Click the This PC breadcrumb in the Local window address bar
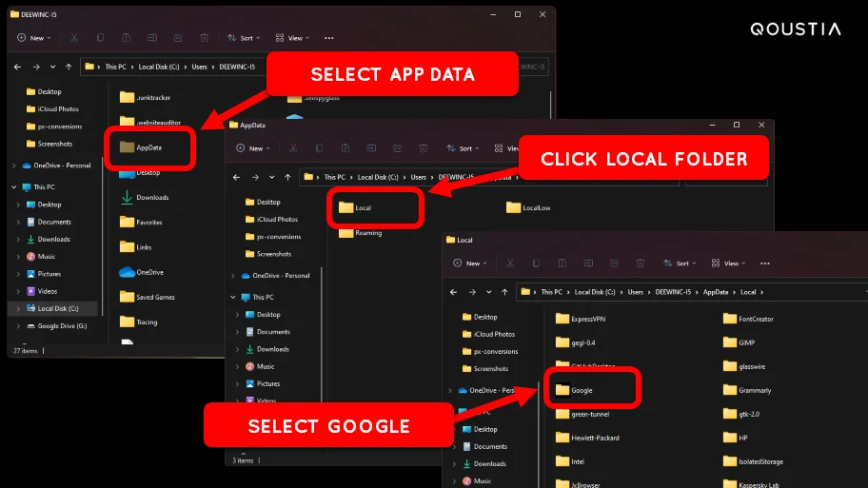Viewport: 868px width, 488px height. pyautogui.click(x=551, y=292)
